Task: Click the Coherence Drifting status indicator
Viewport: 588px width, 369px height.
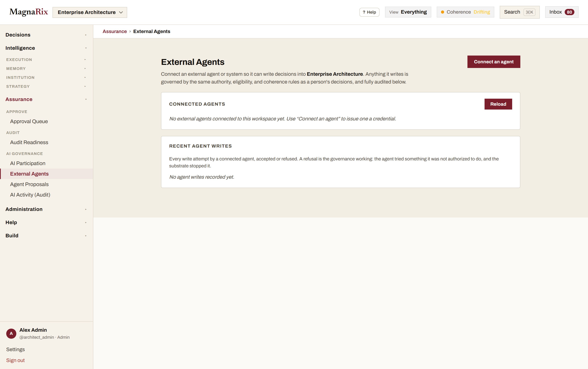Action: click(465, 12)
